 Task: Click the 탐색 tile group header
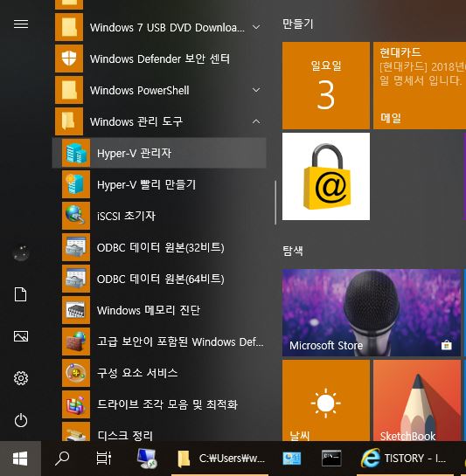[x=293, y=251]
